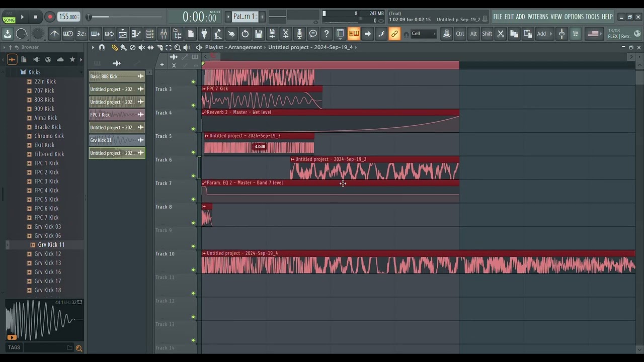
Task: Add a new pattern with plus button
Action: tap(262, 17)
